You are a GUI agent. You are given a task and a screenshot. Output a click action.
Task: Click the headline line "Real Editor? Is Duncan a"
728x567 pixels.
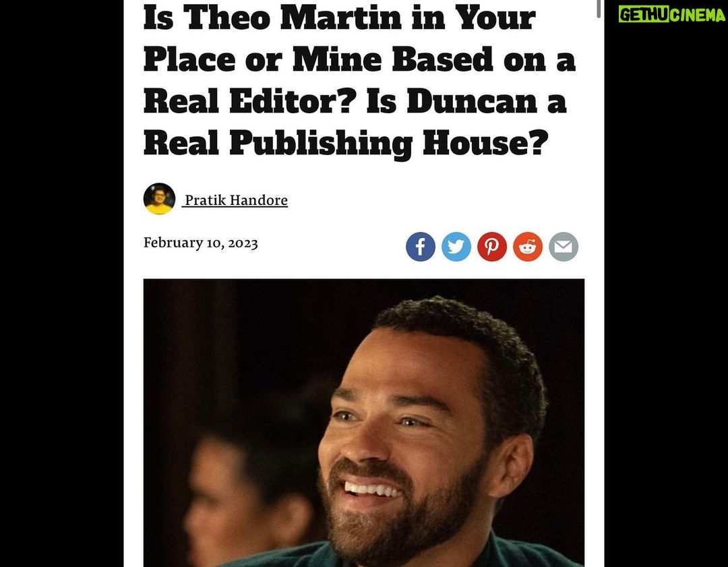[355, 100]
